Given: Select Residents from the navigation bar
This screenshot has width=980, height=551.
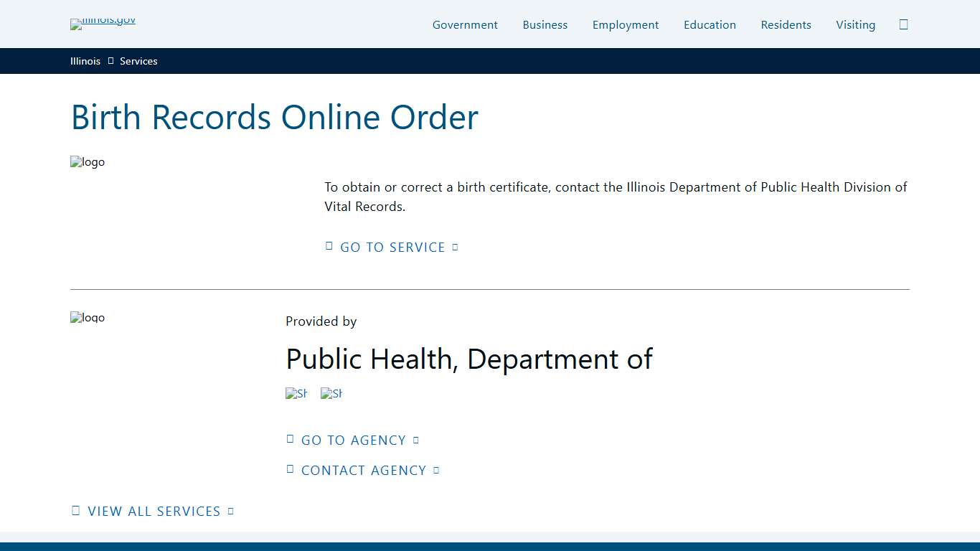Looking at the screenshot, I should pos(786,24).
